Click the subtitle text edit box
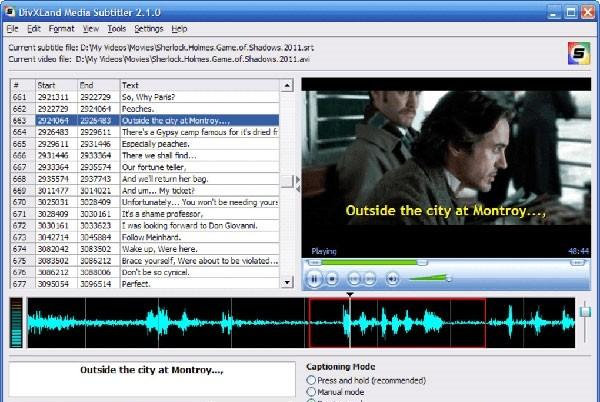This screenshot has width=600, height=402. point(150,379)
